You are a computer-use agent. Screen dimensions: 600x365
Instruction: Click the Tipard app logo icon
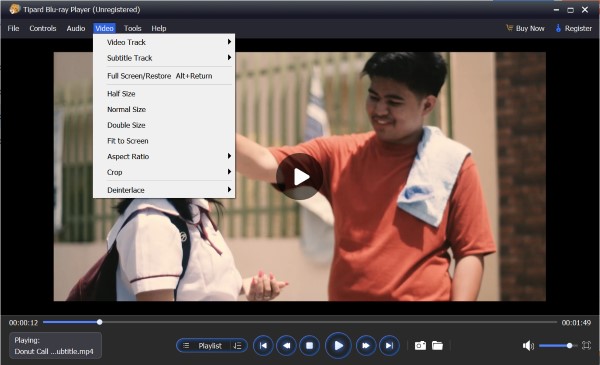pyautogui.click(x=14, y=9)
